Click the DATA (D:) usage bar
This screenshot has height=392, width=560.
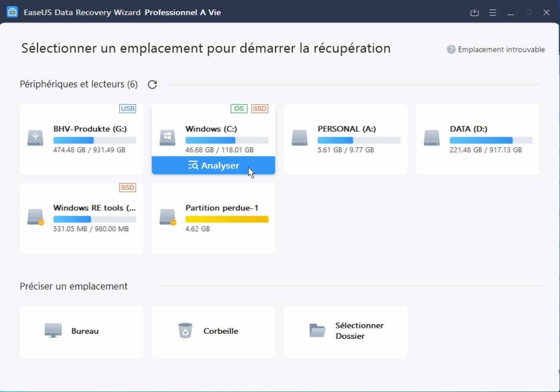[491, 140]
